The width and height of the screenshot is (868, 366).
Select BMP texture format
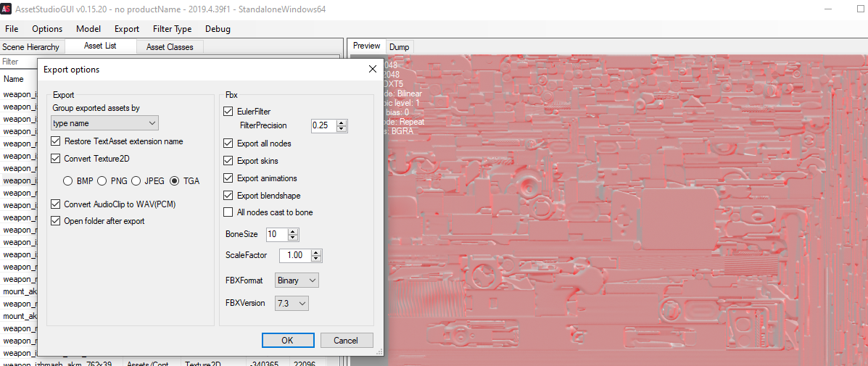click(x=67, y=180)
